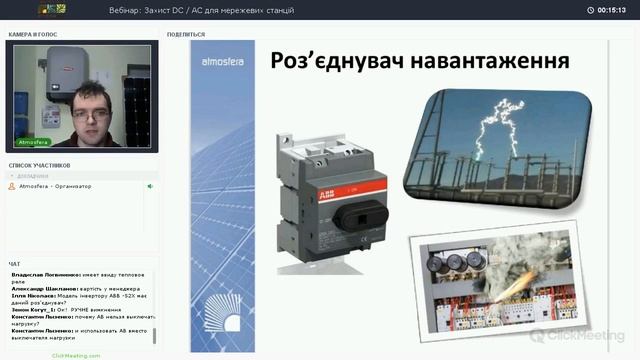Click the chat message from Владислав Логвиненко
The width and height of the screenshot is (640, 360).
[78, 278]
